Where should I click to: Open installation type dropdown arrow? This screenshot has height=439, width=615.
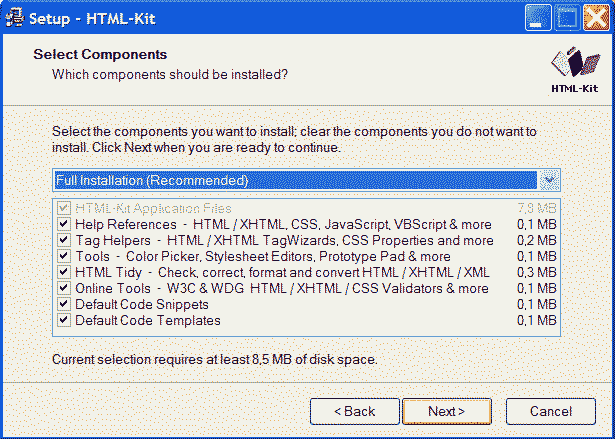pyautogui.click(x=549, y=180)
